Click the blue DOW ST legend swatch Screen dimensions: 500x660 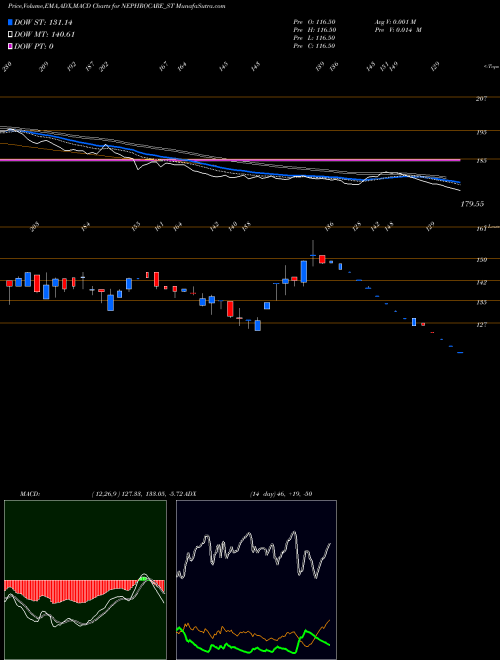tap(11, 23)
